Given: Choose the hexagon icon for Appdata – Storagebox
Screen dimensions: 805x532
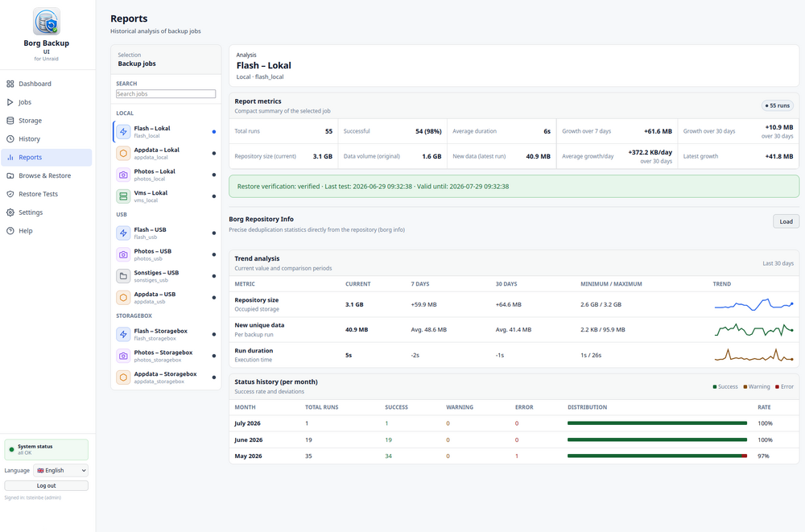Looking at the screenshot, I should pyautogui.click(x=123, y=377).
